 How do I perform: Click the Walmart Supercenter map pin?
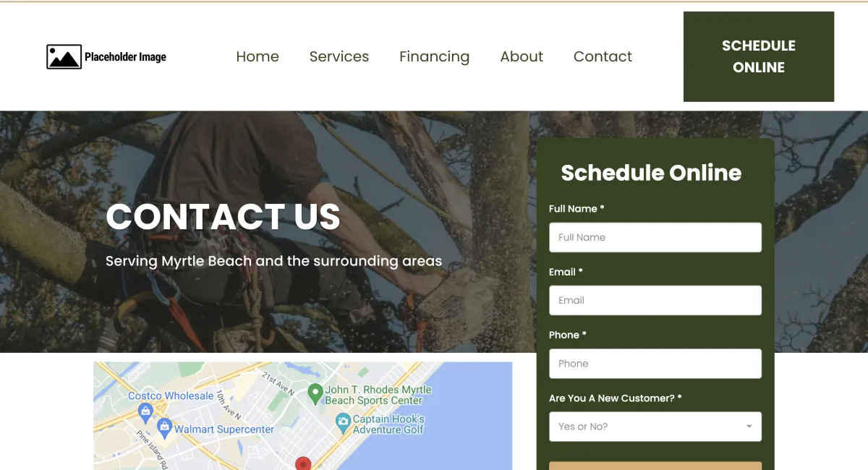click(164, 427)
